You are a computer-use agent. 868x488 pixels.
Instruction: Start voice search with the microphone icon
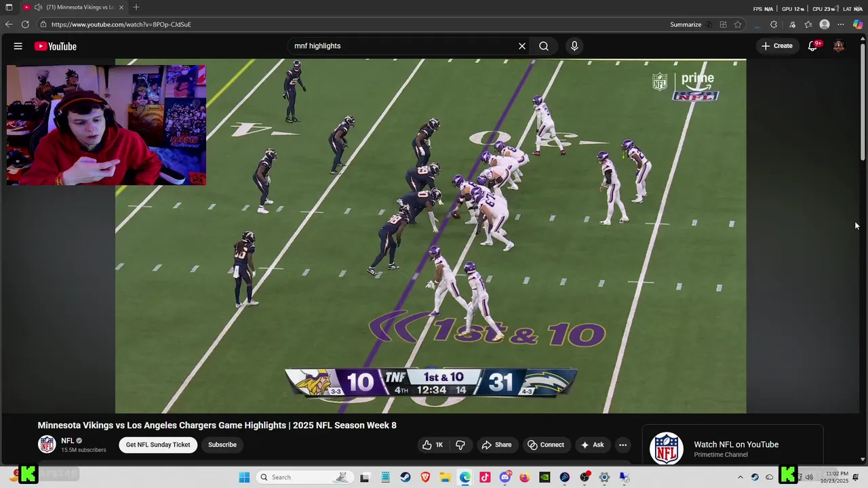574,46
